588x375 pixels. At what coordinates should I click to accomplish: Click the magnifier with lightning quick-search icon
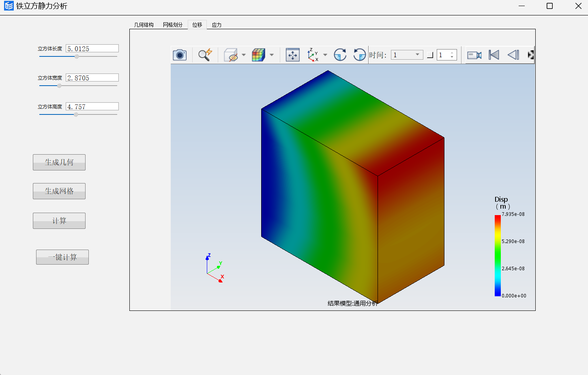tap(205, 55)
